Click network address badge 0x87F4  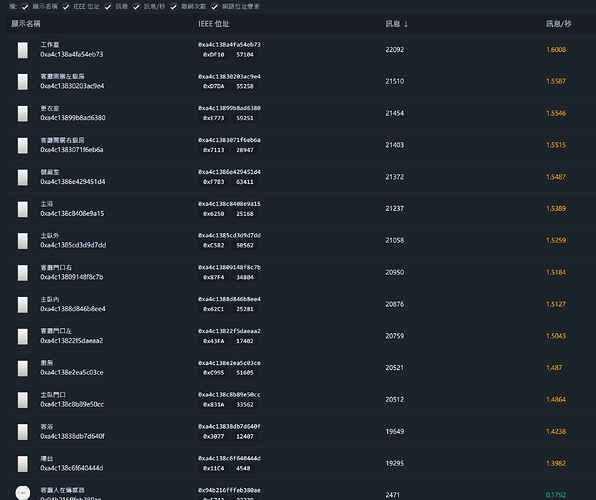pos(214,277)
